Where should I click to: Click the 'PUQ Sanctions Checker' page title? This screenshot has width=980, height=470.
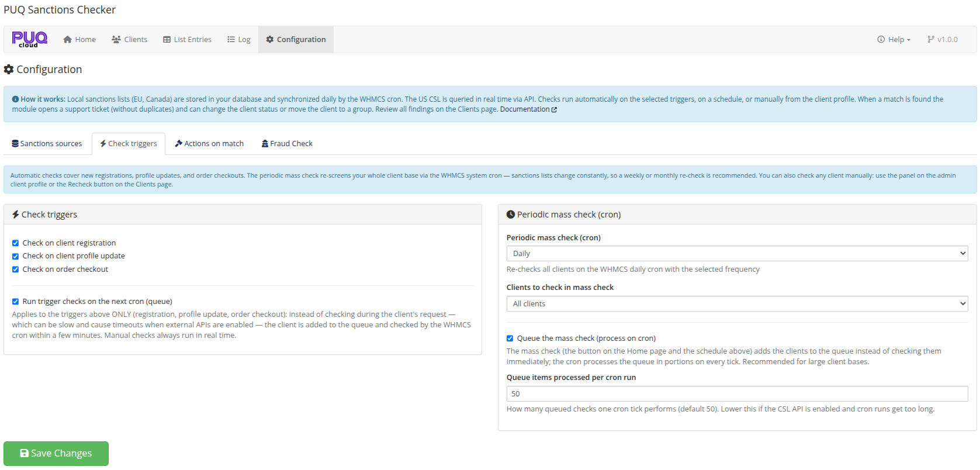click(60, 10)
